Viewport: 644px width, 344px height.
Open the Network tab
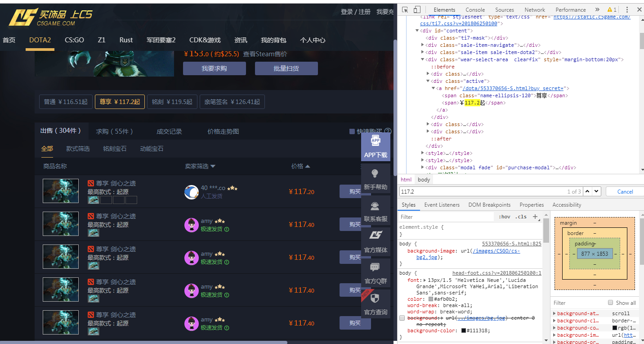tap(535, 9)
